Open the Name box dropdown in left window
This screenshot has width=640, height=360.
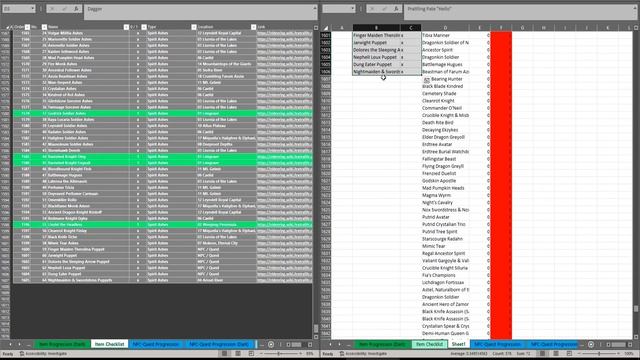tap(32, 9)
